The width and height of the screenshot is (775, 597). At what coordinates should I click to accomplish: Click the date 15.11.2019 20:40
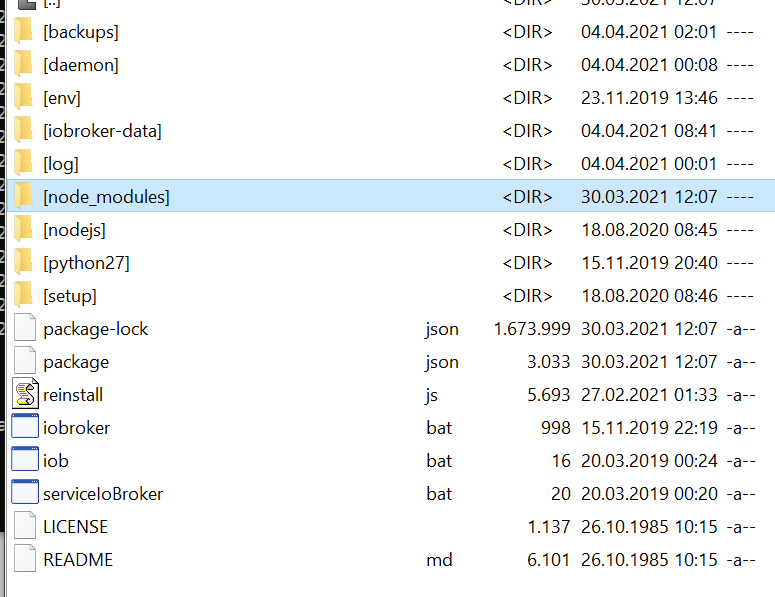[649, 263]
